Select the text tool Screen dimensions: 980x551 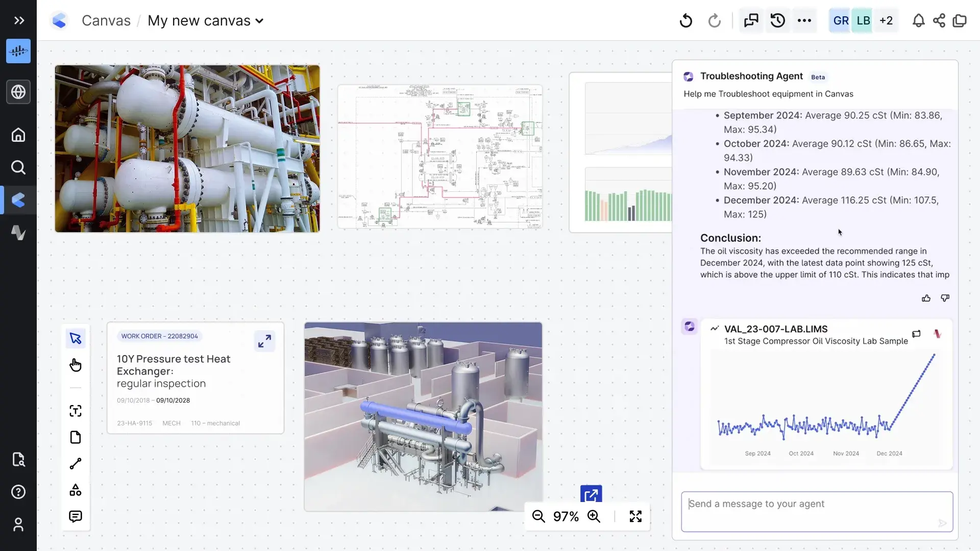coord(75,411)
